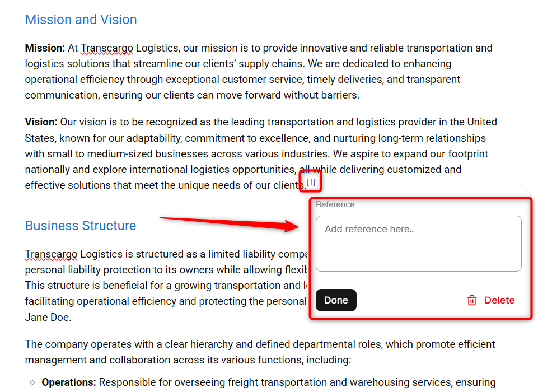The height and width of the screenshot is (392, 538).
Task: Focus the 'Add reference here..' text box
Action: coord(419,244)
